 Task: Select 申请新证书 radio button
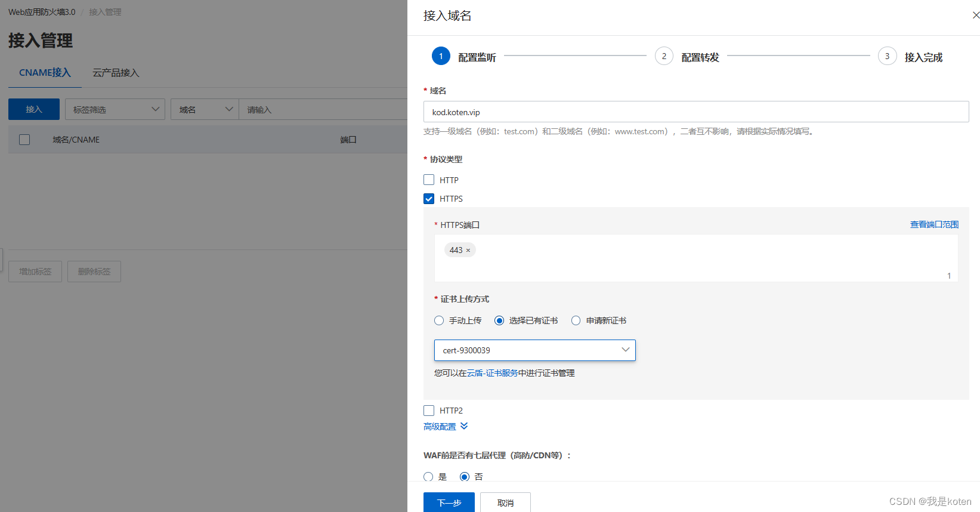click(576, 320)
